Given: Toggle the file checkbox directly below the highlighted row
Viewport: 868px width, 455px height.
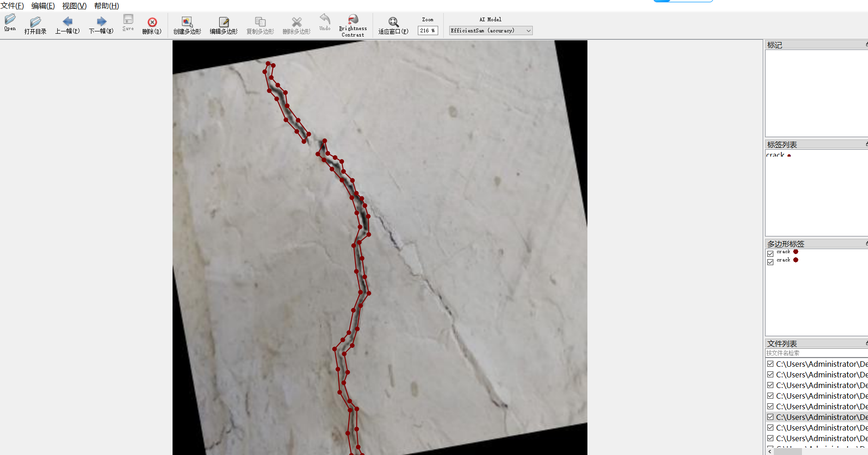Looking at the screenshot, I should (770, 427).
